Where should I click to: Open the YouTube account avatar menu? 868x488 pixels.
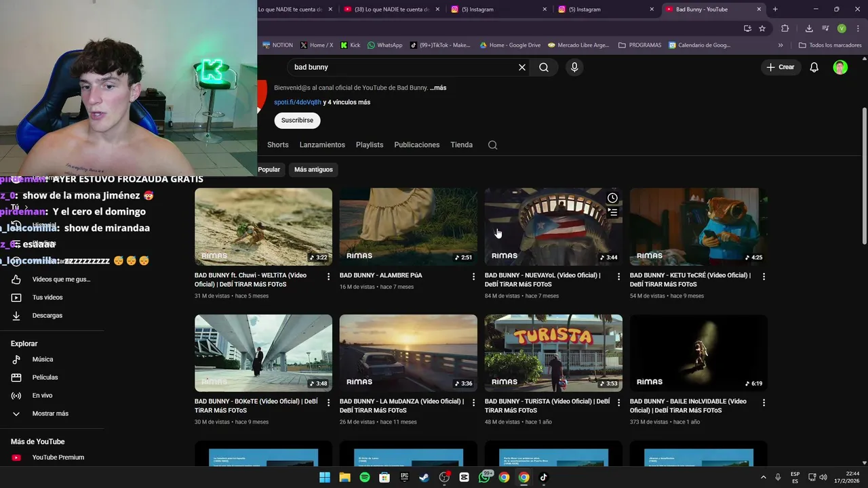click(x=840, y=67)
